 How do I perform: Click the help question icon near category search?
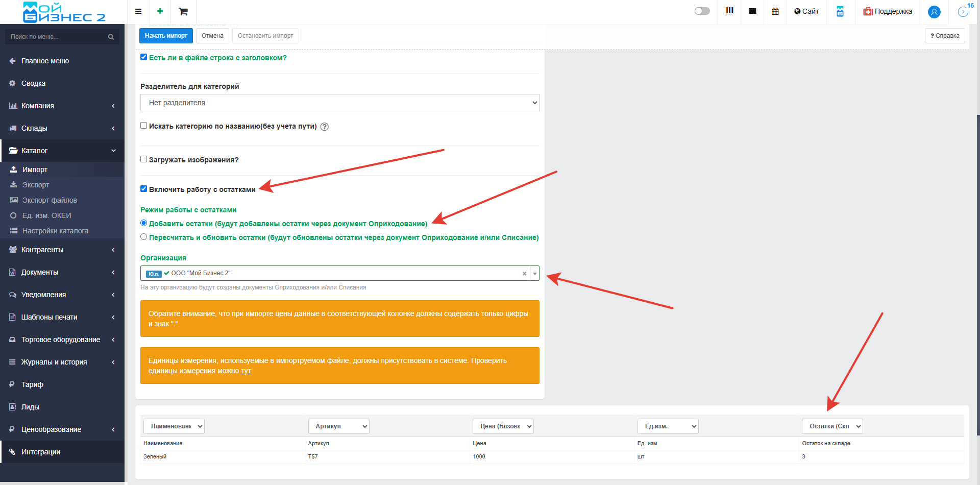324,127
